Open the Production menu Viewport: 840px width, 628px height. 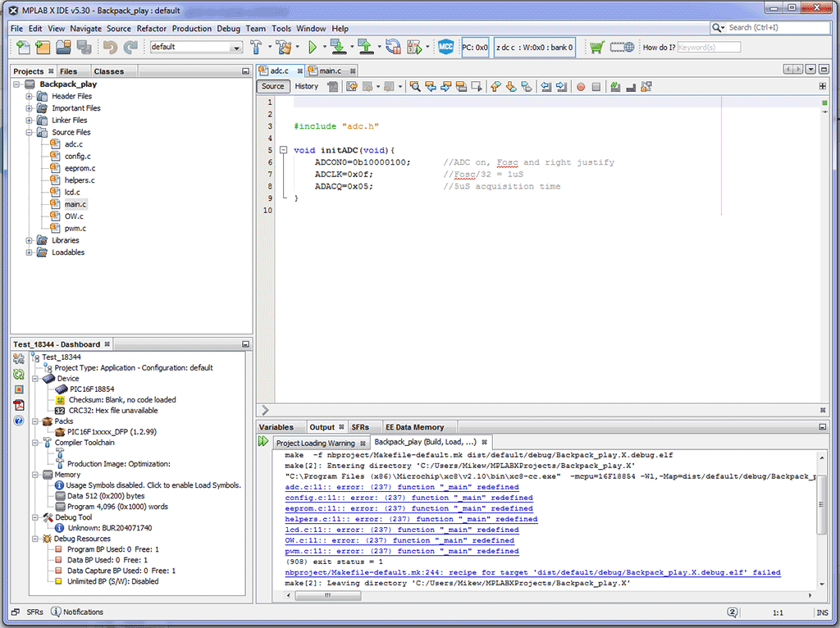[x=192, y=29]
